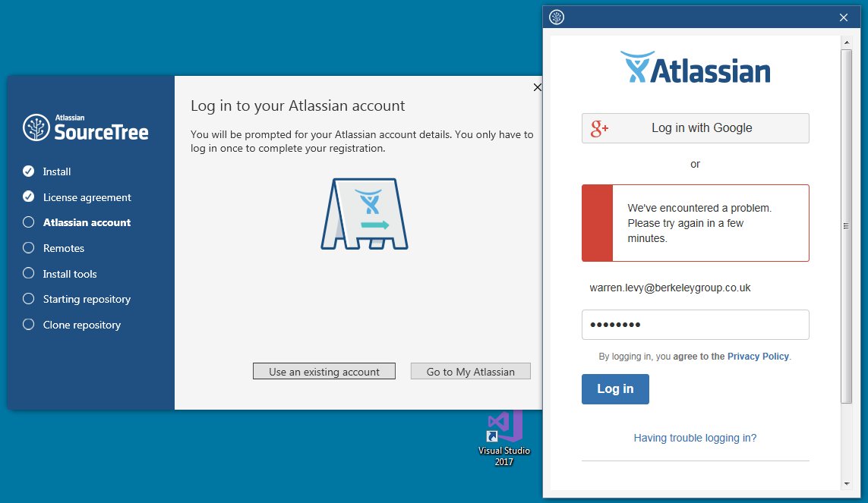The height and width of the screenshot is (503, 868).
Task: Click the Google Plus icon
Action: [599, 128]
